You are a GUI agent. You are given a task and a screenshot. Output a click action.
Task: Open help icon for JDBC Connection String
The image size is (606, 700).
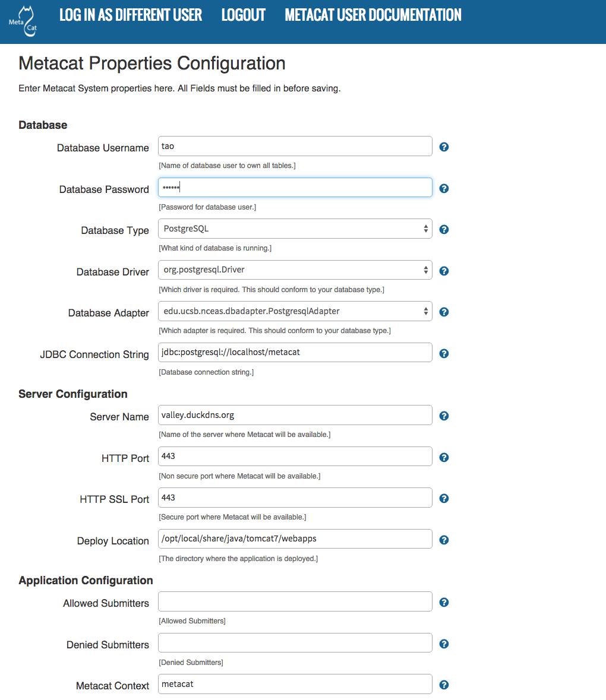(x=444, y=353)
